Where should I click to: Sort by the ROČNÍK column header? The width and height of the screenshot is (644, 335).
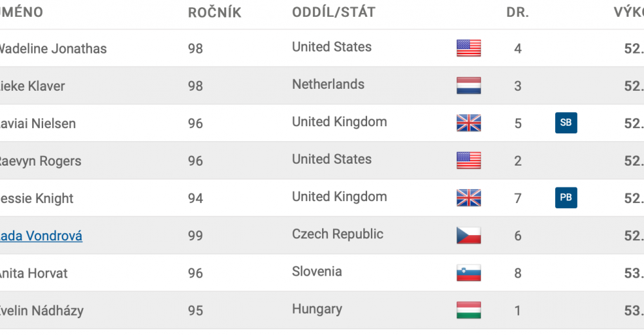coord(214,12)
